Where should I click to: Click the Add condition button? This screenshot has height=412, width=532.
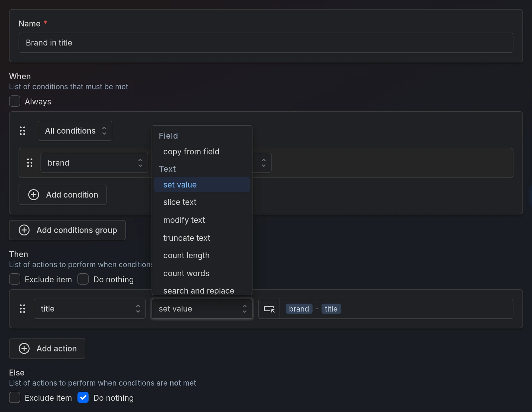(x=63, y=195)
